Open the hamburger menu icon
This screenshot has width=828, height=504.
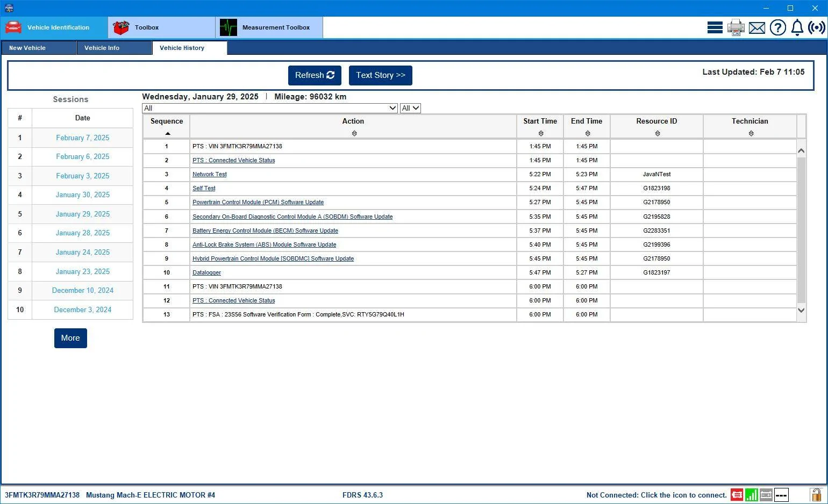click(x=715, y=27)
